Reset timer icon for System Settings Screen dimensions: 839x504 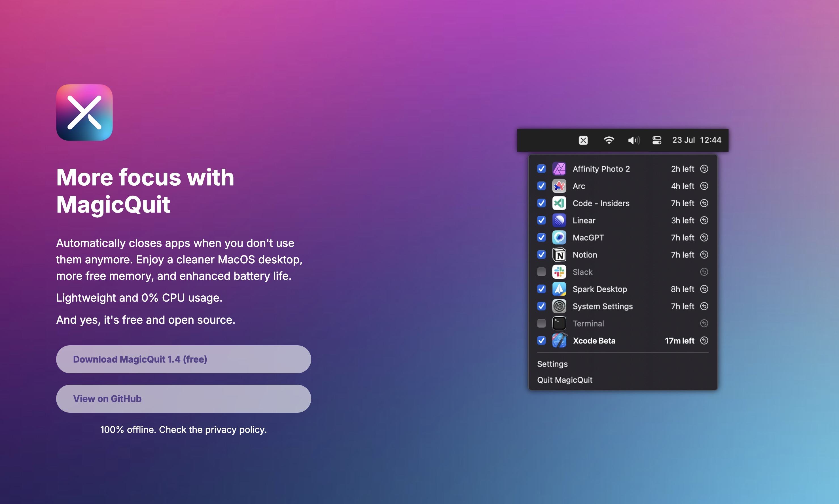704,306
